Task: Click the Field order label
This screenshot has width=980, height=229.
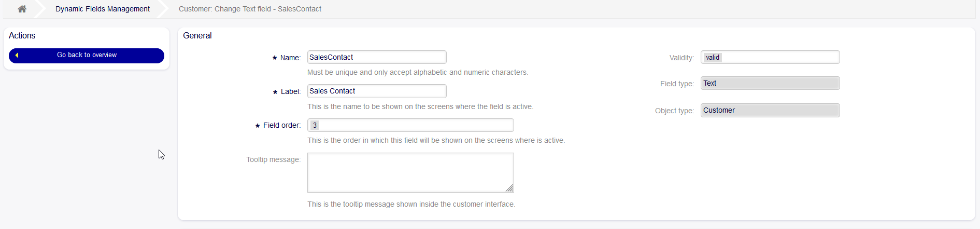Action: point(281,125)
